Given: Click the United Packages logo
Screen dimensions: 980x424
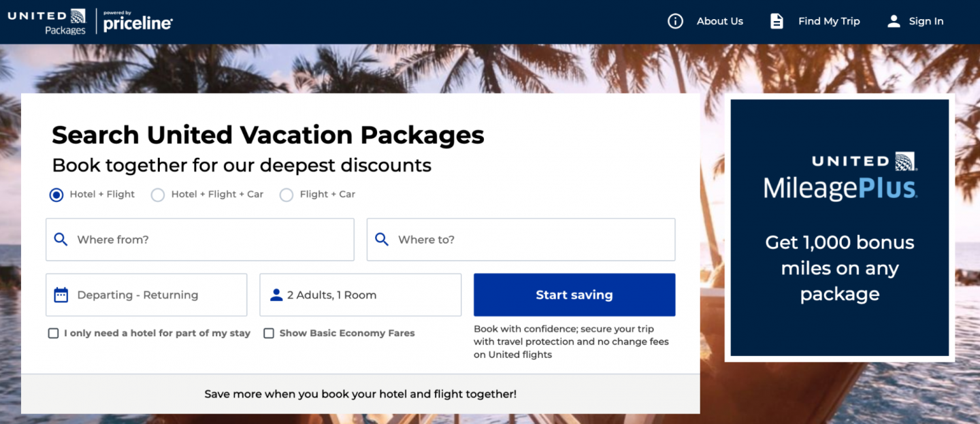Looking at the screenshot, I should (x=47, y=21).
